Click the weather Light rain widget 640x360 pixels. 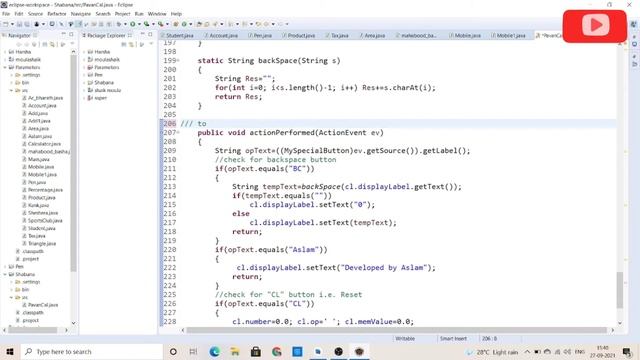[x=492, y=352]
